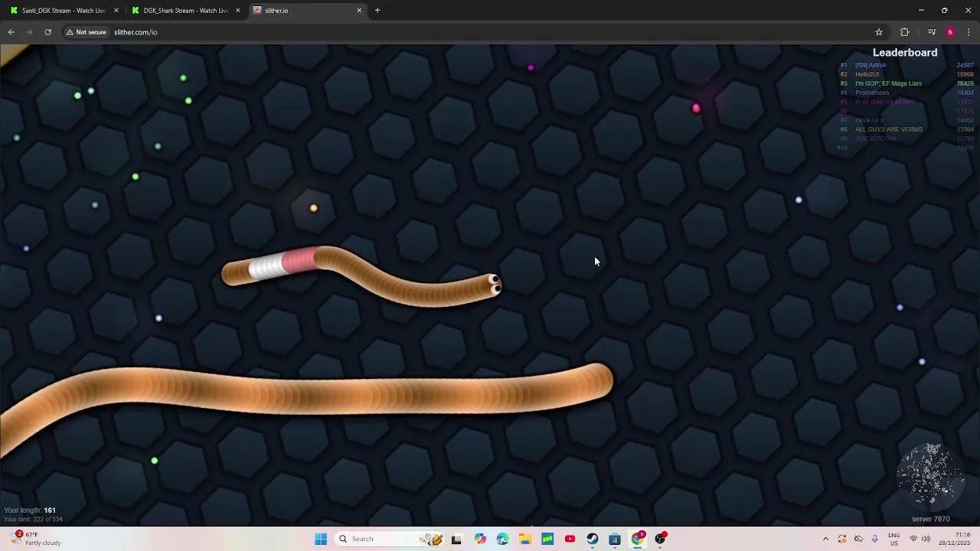The image size is (980, 551).
Task: Launch Copilot from the taskbar
Action: point(480,540)
